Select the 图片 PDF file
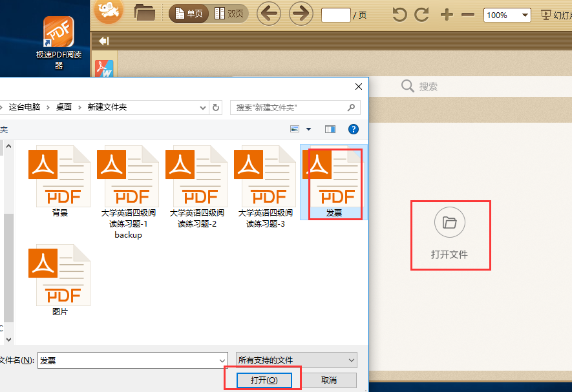The width and height of the screenshot is (572, 392). coord(59,280)
